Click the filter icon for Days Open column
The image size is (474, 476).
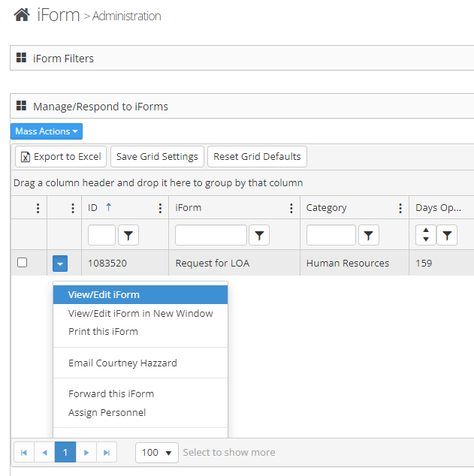[x=447, y=236]
